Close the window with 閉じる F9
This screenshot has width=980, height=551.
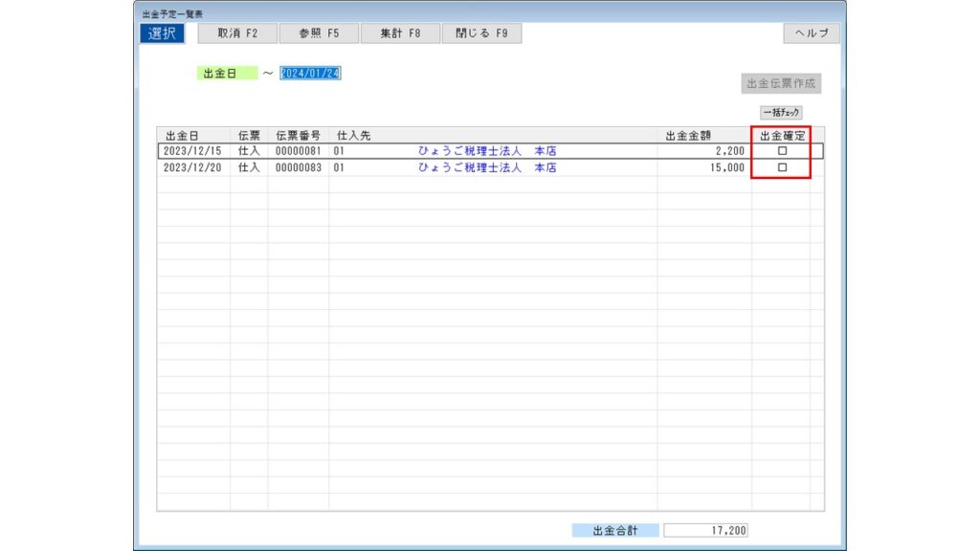pos(481,33)
